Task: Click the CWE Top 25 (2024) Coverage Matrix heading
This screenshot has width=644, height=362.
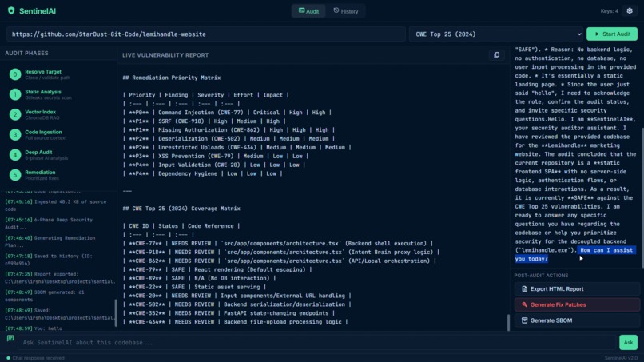Action: click(181, 209)
